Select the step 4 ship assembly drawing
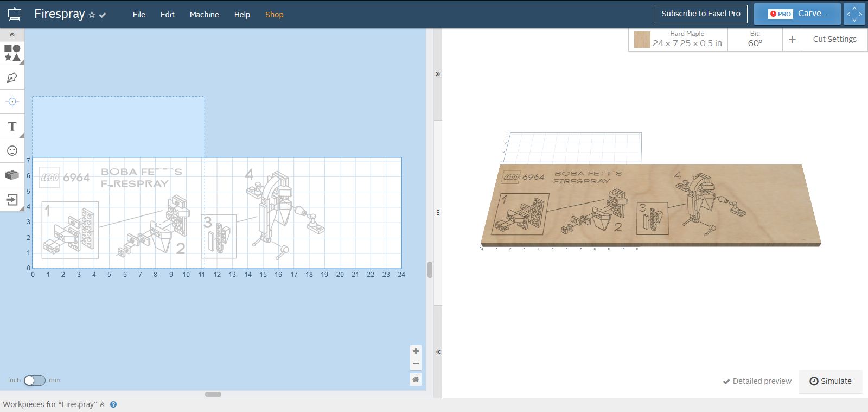The height and width of the screenshot is (412, 868). point(285,215)
